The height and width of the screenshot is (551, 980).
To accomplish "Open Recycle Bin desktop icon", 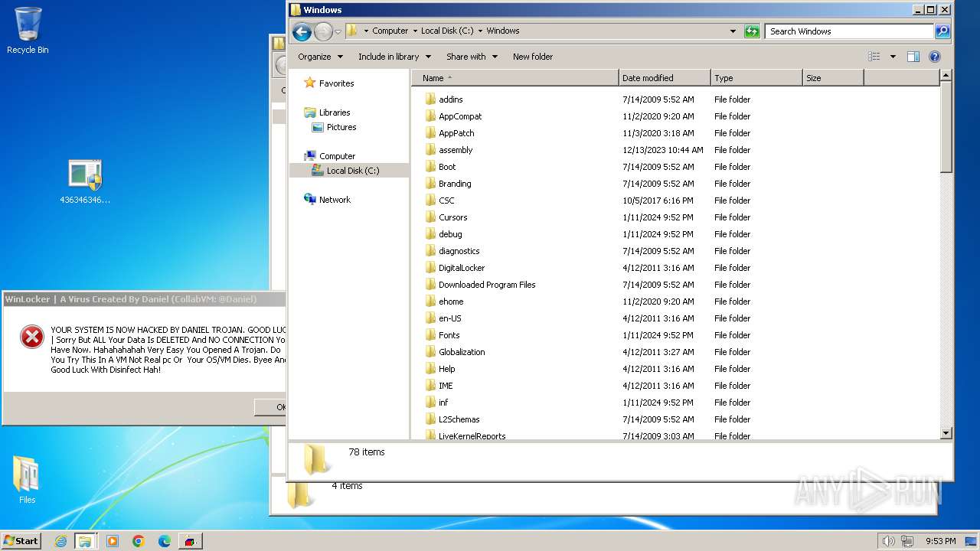I will [x=28, y=31].
